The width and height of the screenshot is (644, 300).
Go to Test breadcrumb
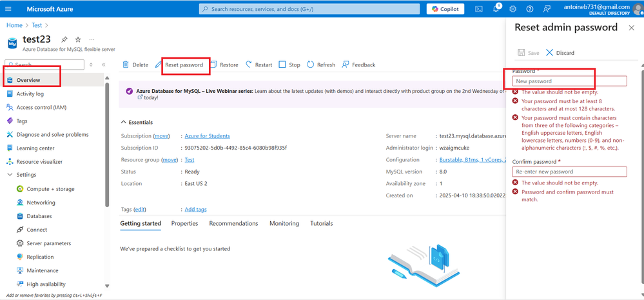click(37, 25)
